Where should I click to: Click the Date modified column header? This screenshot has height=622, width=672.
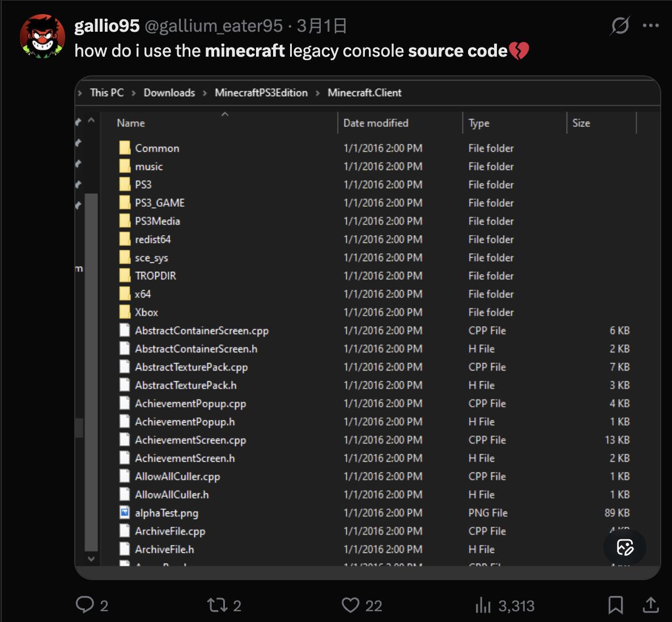click(376, 123)
